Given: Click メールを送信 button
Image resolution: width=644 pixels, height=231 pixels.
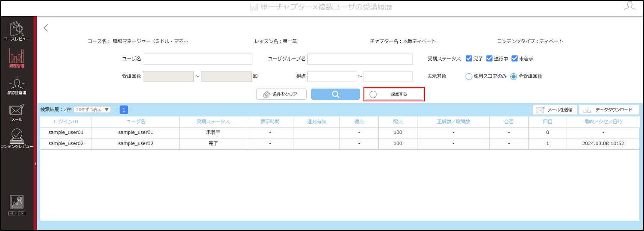Looking at the screenshot, I should coord(555,110).
